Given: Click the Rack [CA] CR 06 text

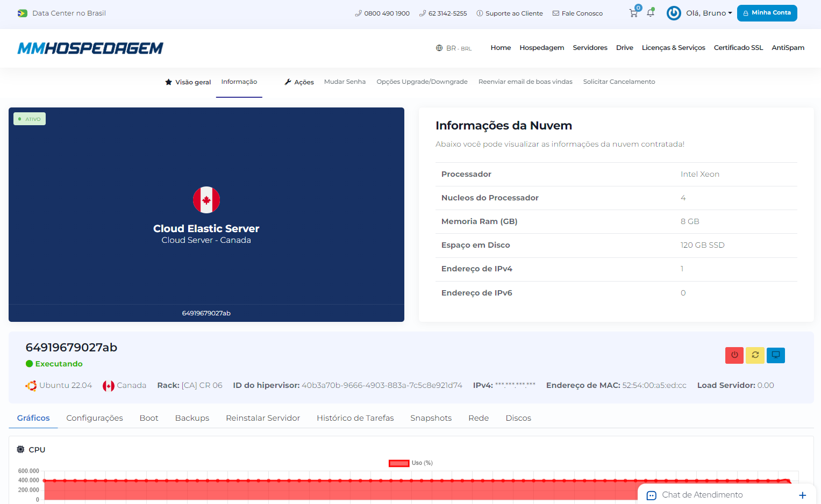Looking at the screenshot, I should tap(190, 385).
